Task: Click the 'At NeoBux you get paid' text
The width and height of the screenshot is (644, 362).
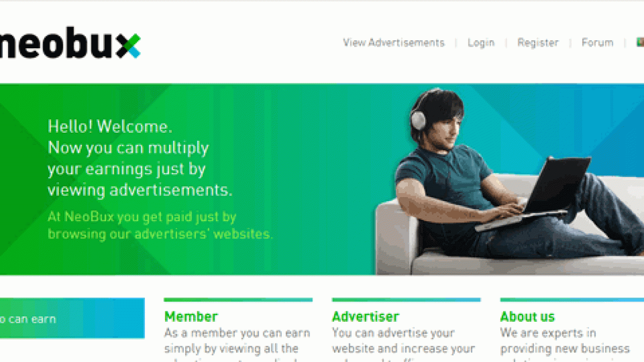Action: (160, 225)
